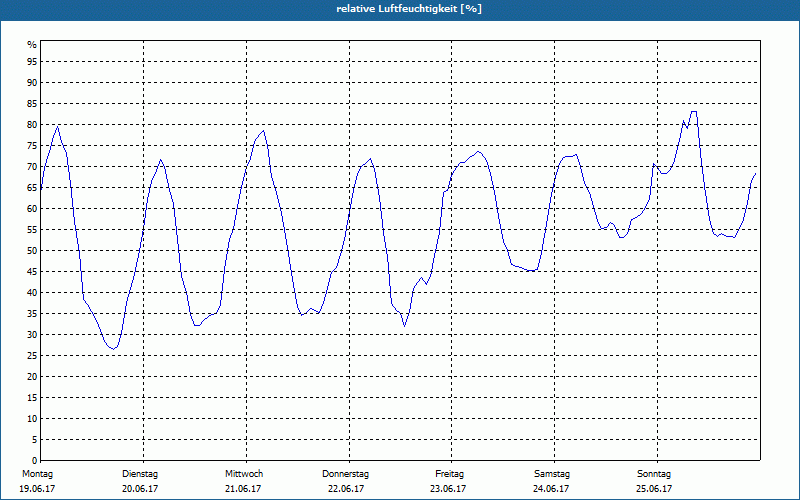Screen dimensions: 800x500
Task: Click the '60' y-axis value
Action: 32,209
